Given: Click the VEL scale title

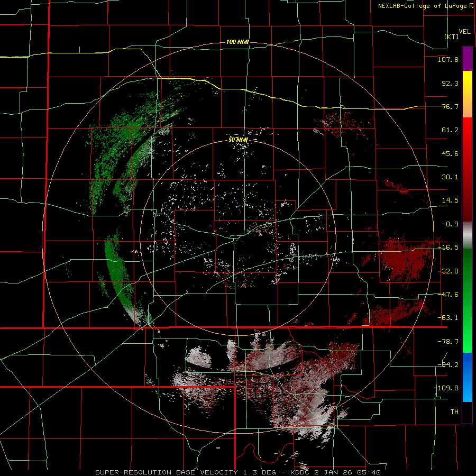Looking at the screenshot, I should pos(464,32).
